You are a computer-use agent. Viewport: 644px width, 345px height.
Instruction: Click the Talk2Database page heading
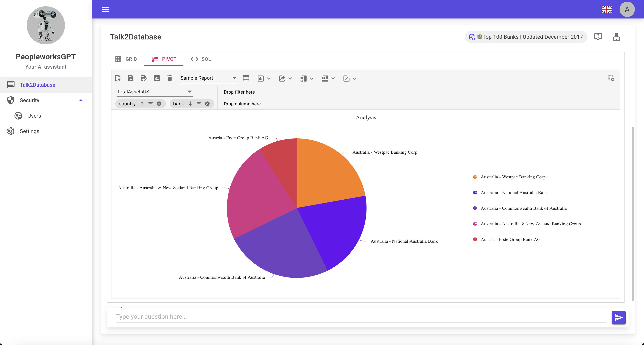click(x=136, y=37)
